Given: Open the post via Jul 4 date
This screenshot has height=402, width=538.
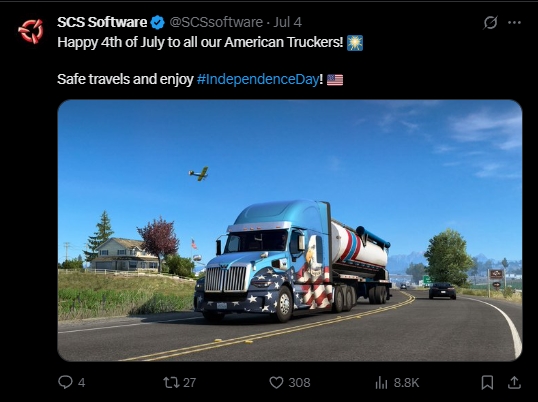Looking at the screenshot, I should click(x=288, y=22).
